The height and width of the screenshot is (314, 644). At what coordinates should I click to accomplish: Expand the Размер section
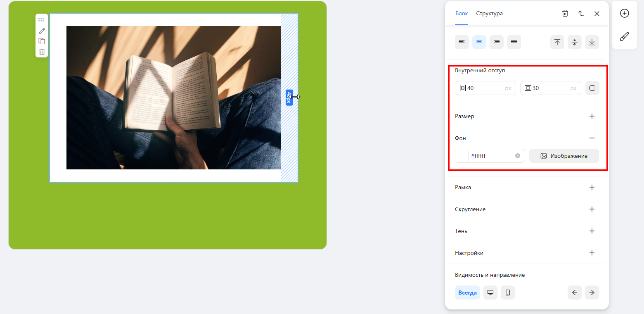[x=592, y=116]
